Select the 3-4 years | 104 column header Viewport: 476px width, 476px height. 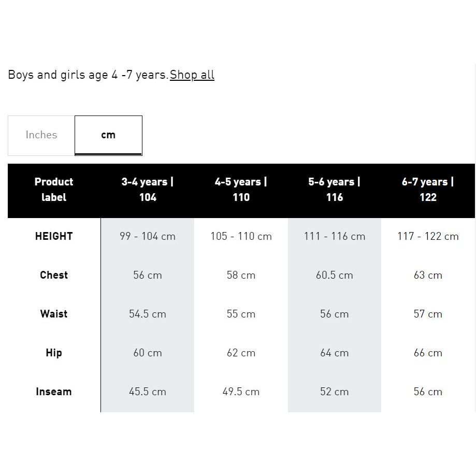pyautogui.click(x=148, y=190)
